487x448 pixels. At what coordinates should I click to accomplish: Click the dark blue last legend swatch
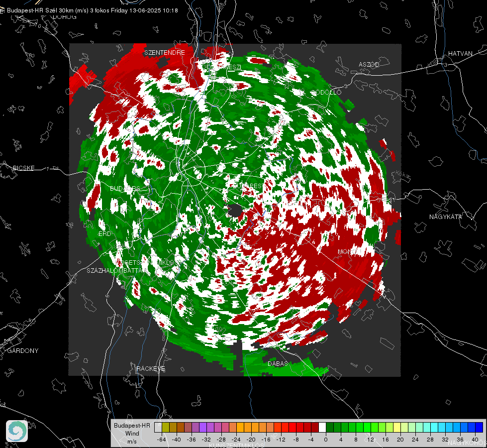[x=479, y=427]
